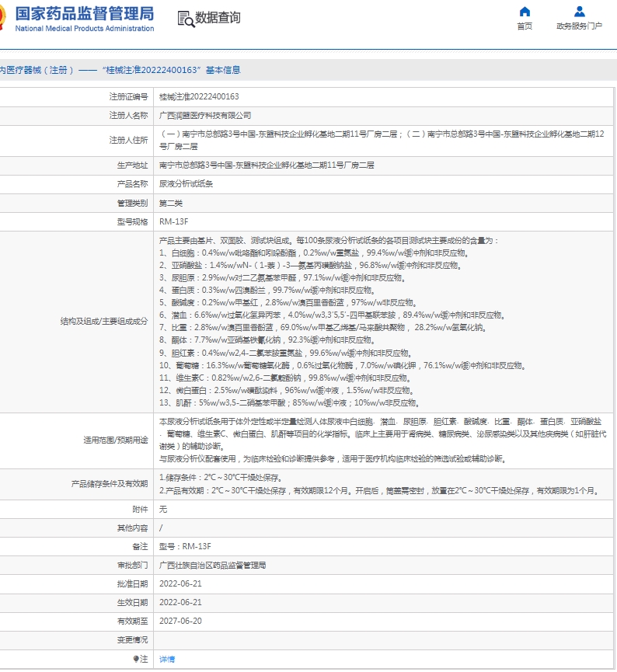Viewport: 617px width, 672px height.
Task: Select 有效期至 value 2027-06-20
Action: tap(180, 621)
